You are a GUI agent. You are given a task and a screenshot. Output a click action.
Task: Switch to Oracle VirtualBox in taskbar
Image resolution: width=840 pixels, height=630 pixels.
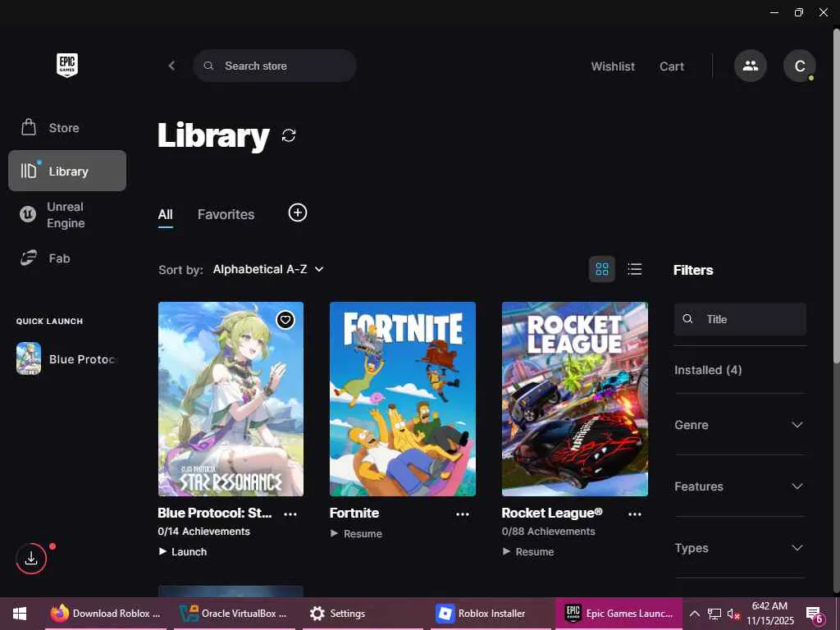click(234, 614)
